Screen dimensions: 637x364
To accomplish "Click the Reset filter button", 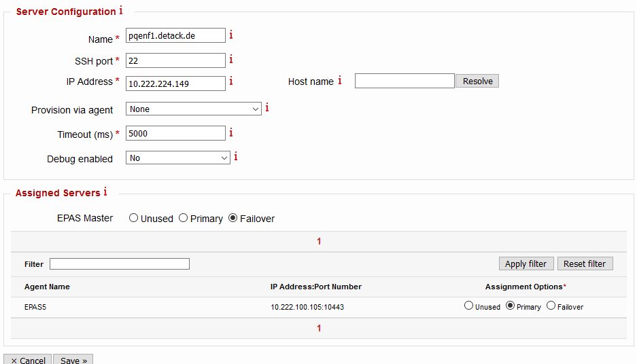I will (585, 263).
